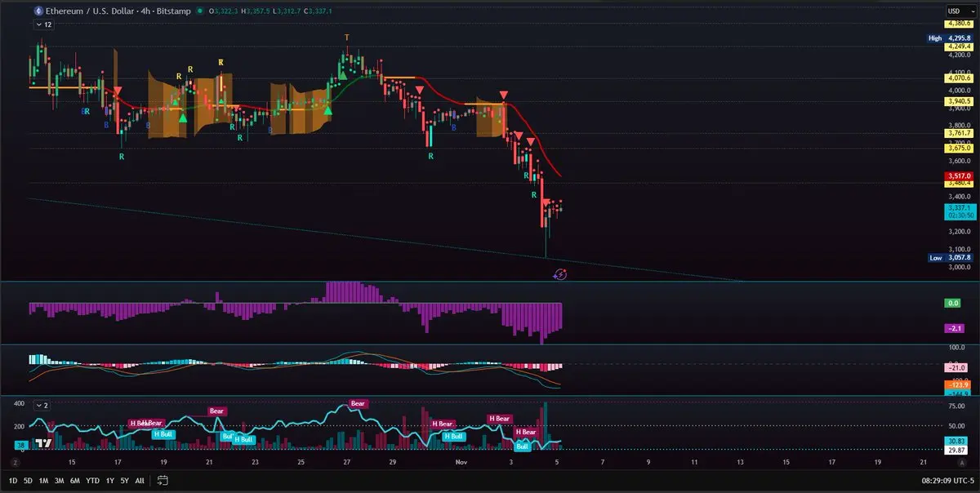Select the YTD time range
This screenshot has height=493, width=980.
click(x=91, y=480)
